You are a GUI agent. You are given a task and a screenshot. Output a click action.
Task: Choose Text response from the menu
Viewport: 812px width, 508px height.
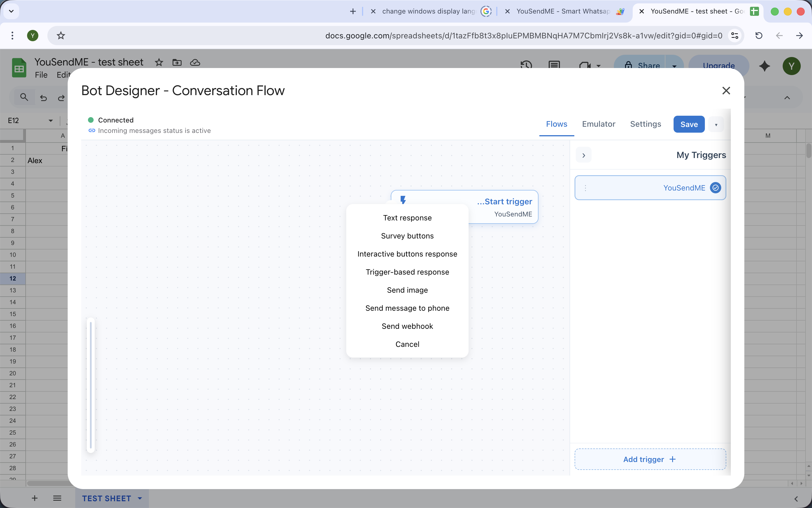tap(407, 218)
